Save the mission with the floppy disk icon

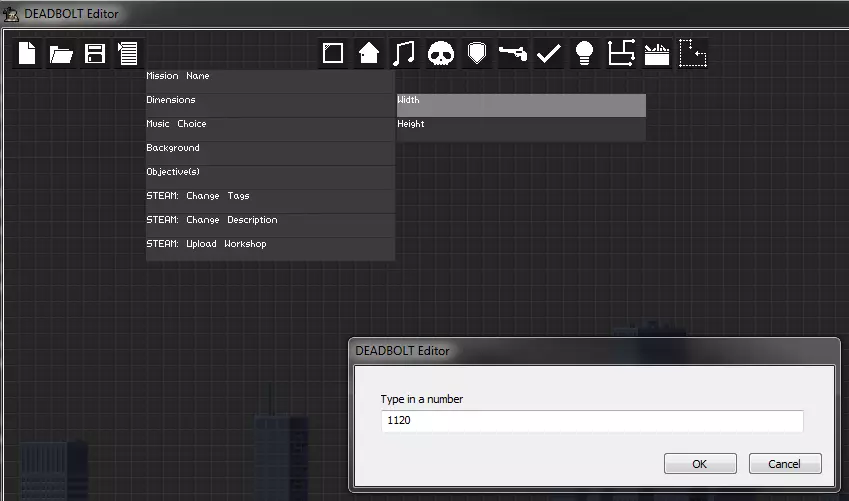pyautogui.click(x=95, y=54)
